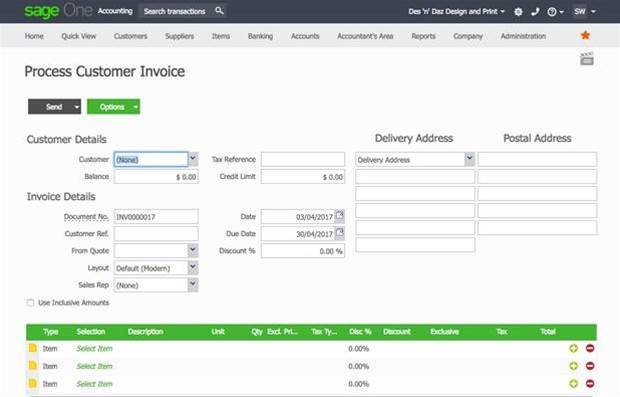This screenshot has height=397, width=620.
Task: Click the Total column header
Action: click(x=548, y=331)
